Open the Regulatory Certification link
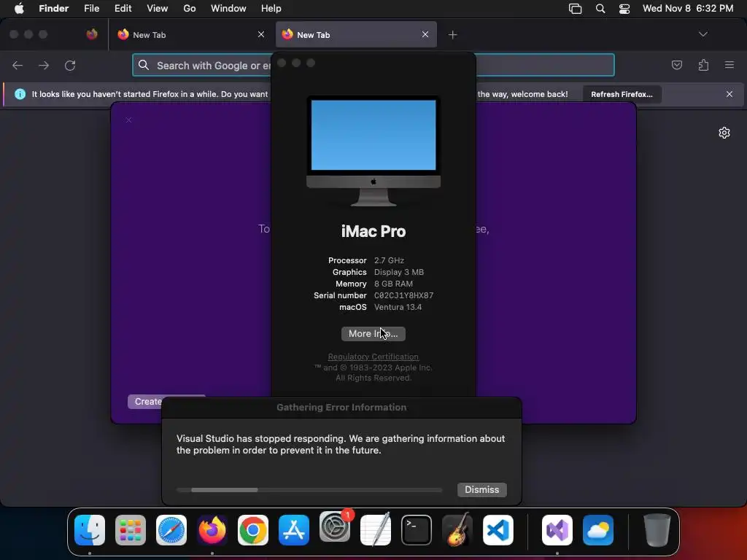The width and height of the screenshot is (747, 560). click(x=373, y=357)
